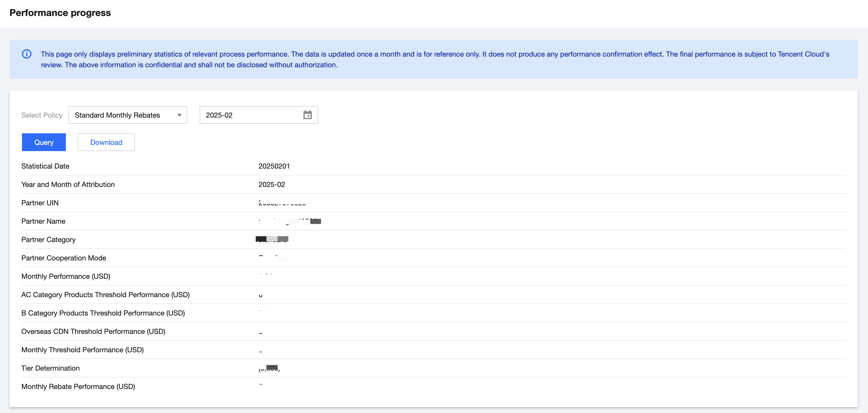Click the Download button
The width and height of the screenshot is (868, 413).
106,142
